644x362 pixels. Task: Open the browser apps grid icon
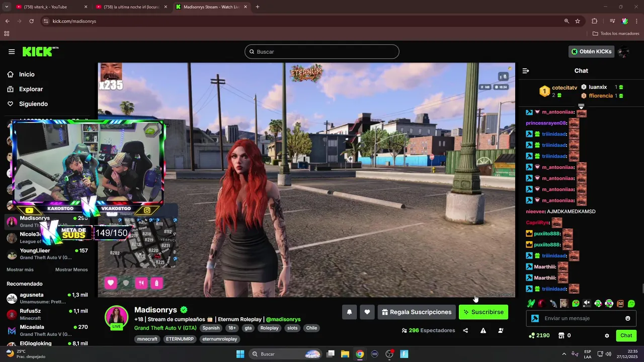[x=7, y=34]
